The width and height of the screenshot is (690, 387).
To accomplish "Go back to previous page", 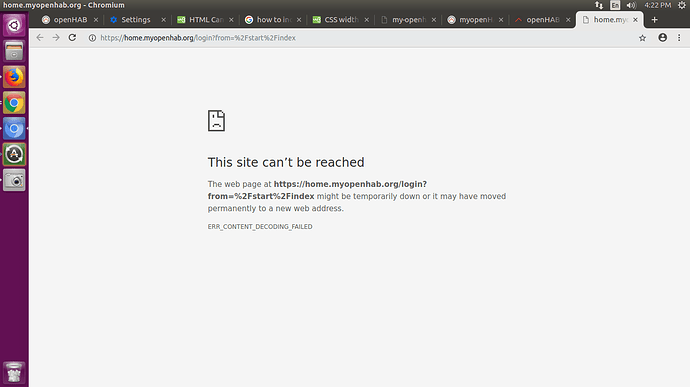I will click(x=40, y=38).
